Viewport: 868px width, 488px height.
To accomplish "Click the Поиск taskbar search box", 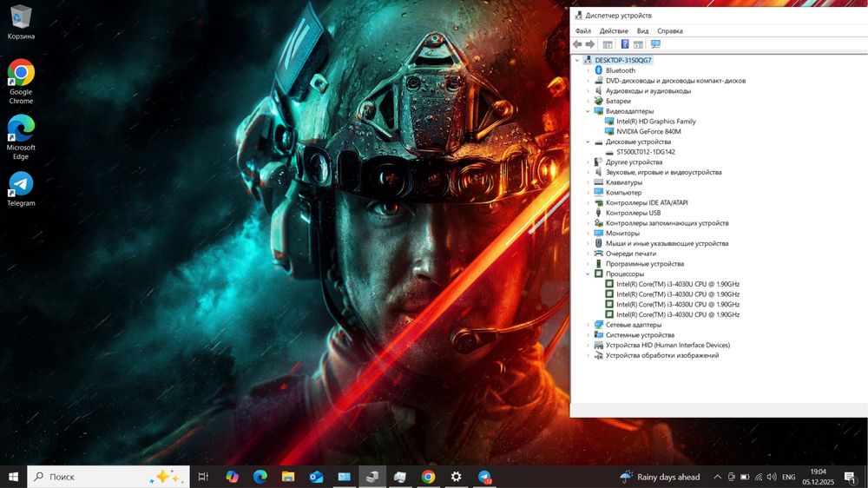I will pyautogui.click(x=108, y=477).
